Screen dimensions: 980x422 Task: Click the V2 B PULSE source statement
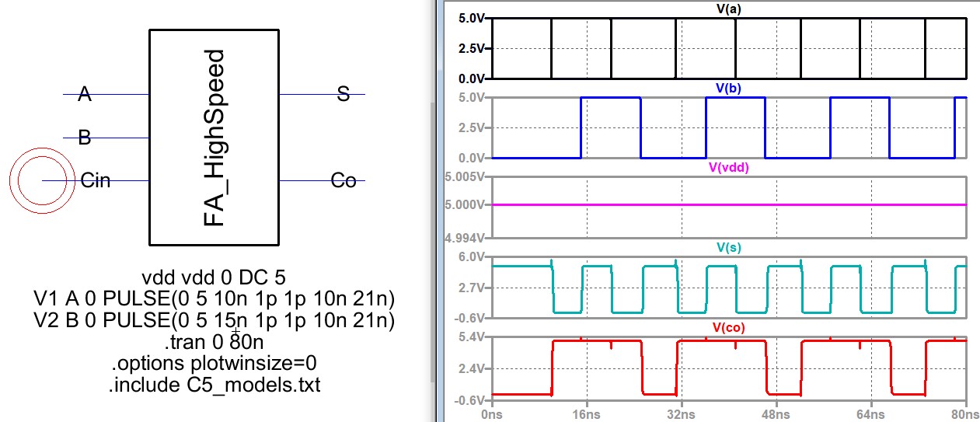[214, 319]
